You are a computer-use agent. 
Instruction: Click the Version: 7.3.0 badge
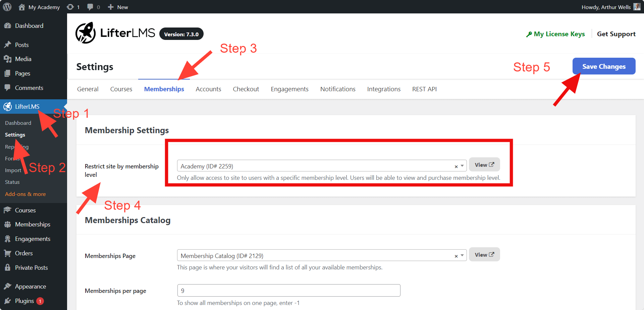pyautogui.click(x=181, y=34)
